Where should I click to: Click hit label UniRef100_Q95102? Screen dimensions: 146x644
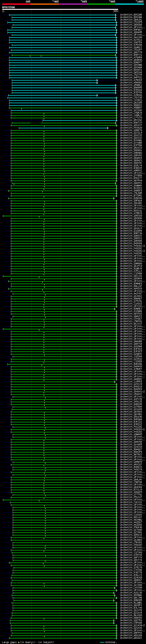click(x=131, y=535)
